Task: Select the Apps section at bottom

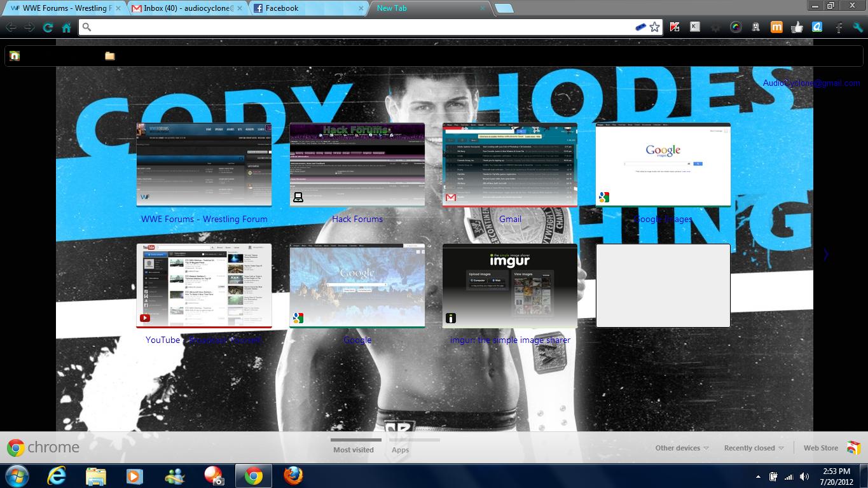Action: [x=400, y=450]
